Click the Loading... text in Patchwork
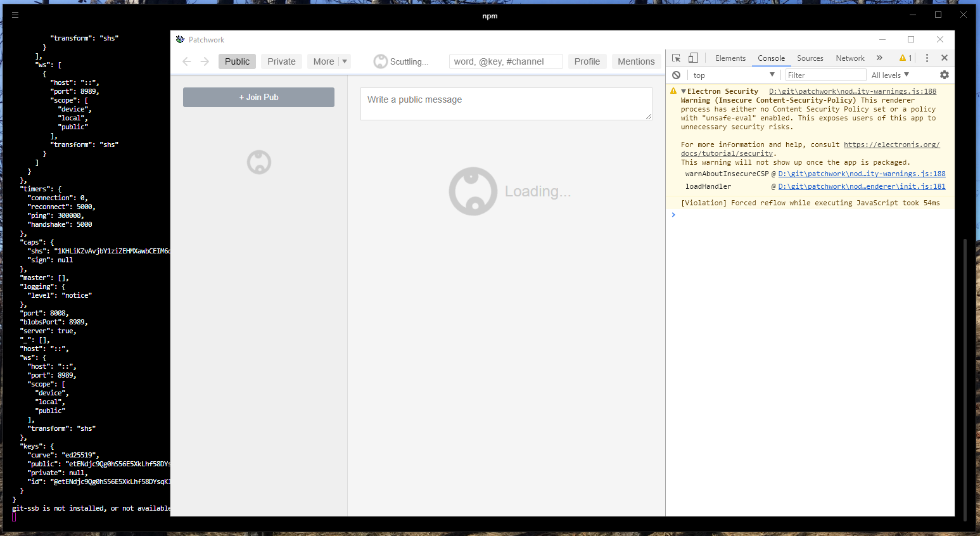 coord(538,191)
